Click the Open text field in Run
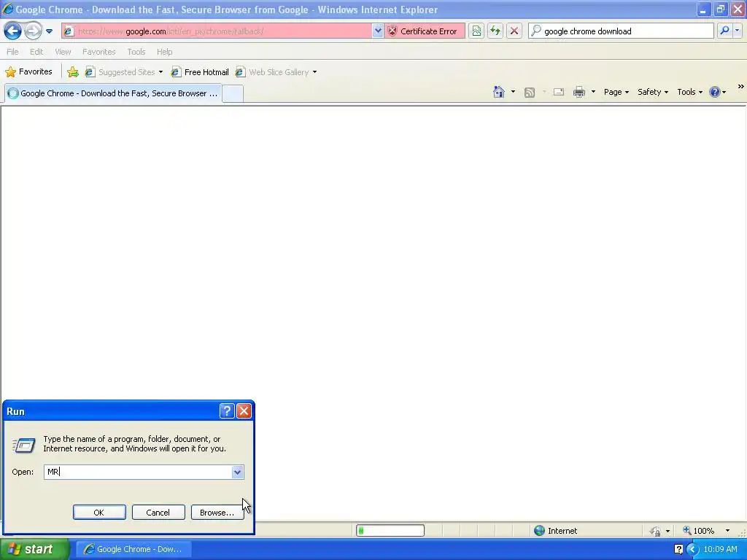This screenshot has width=747, height=560. (x=138, y=472)
